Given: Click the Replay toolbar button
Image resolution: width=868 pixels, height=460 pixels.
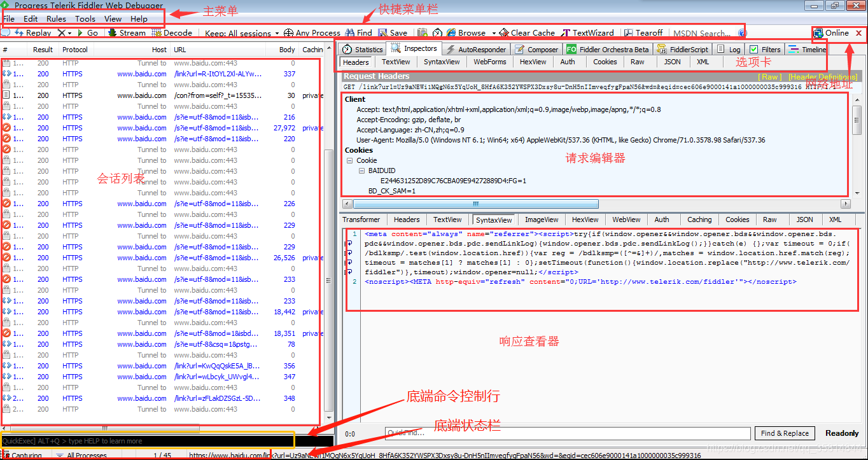Looking at the screenshot, I should 33,32.
